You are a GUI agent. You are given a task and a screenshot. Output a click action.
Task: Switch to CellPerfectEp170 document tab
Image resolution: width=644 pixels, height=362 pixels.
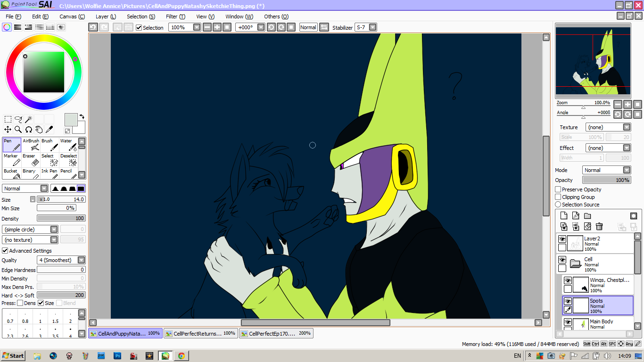click(x=276, y=333)
